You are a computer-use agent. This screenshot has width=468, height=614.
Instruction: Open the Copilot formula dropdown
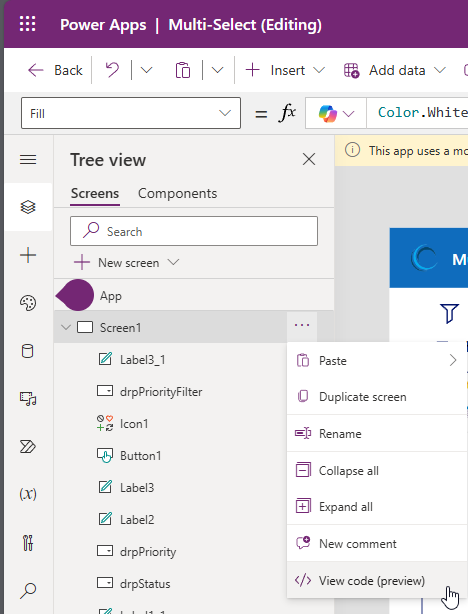click(336, 113)
